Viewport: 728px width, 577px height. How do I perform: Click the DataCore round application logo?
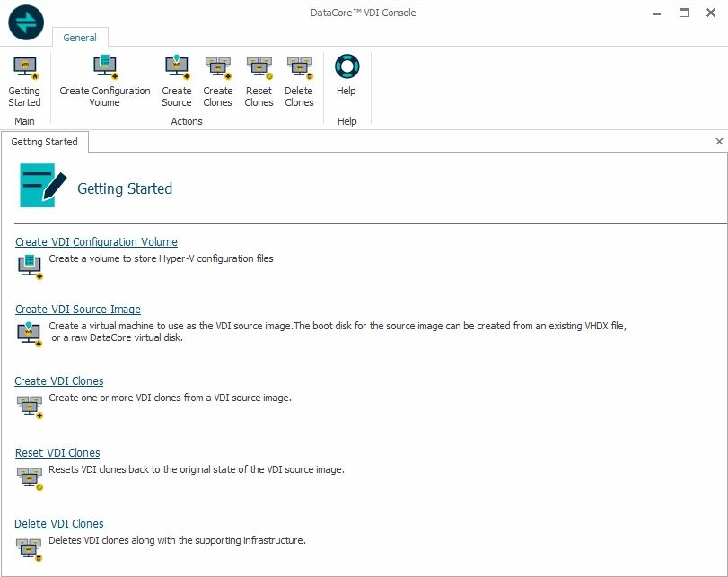26,23
